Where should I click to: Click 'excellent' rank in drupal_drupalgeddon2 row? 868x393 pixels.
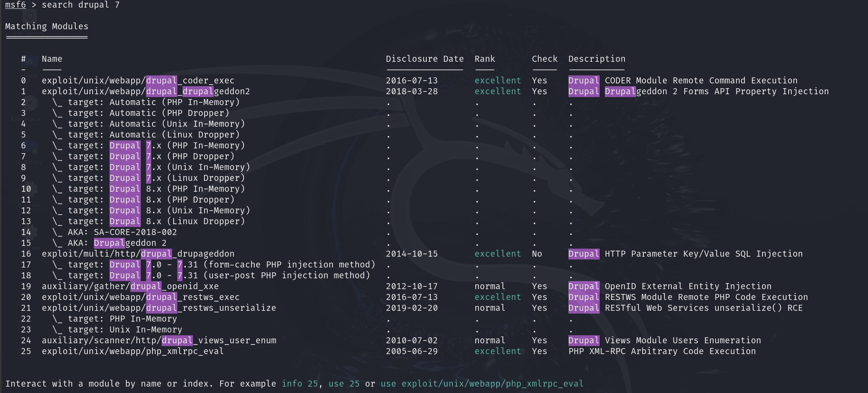click(498, 91)
